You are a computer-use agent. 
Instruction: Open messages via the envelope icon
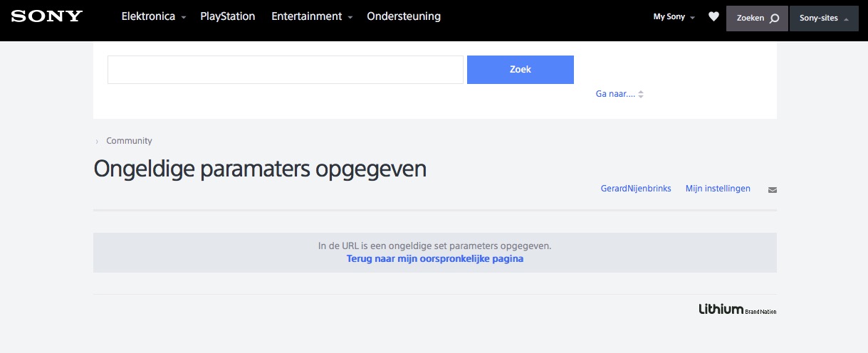click(x=773, y=190)
